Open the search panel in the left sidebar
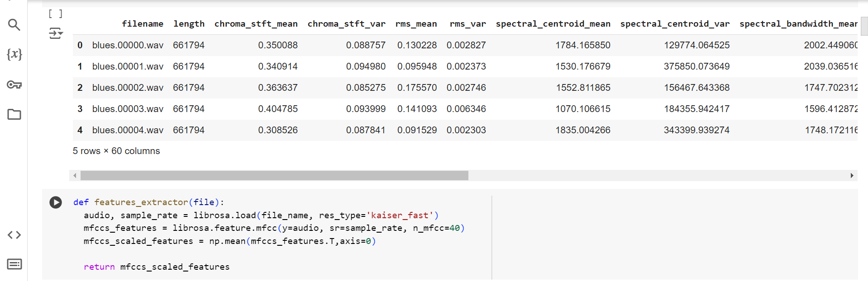Viewport: 868px width, 281px height. point(14,25)
